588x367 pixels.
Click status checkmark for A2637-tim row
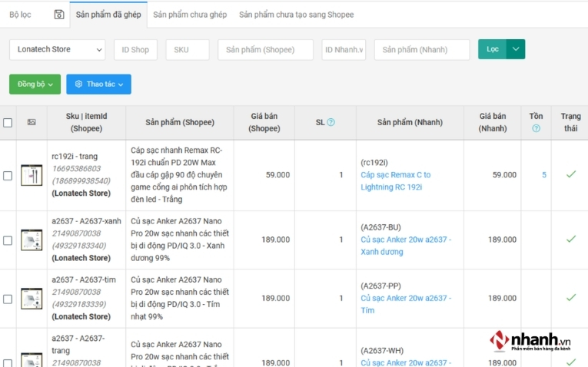571,298
